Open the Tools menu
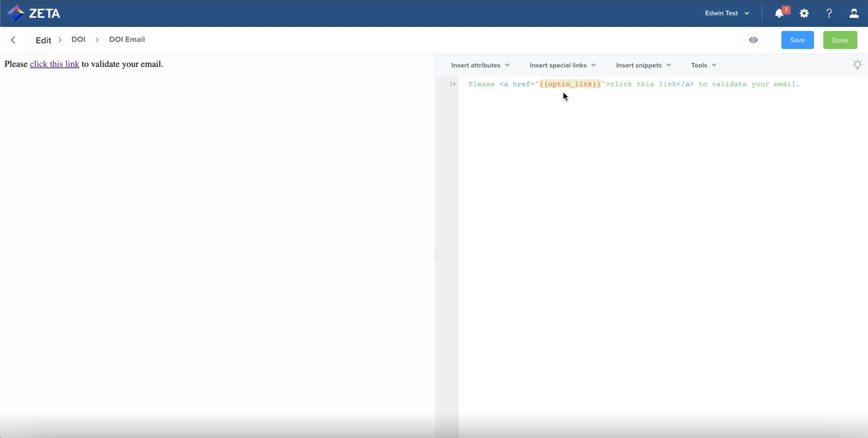Viewport: 868px width, 438px height. [x=703, y=65]
